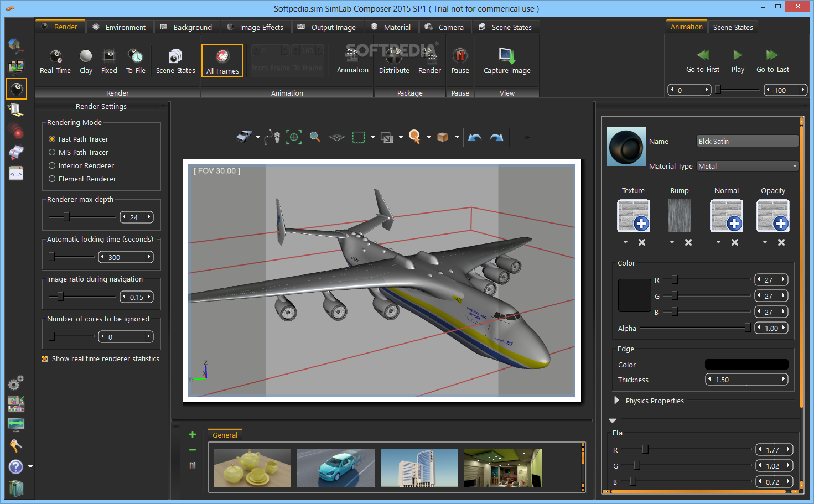Viewport: 814px width, 504px height.
Task: Select the General library tab
Action: (225, 435)
